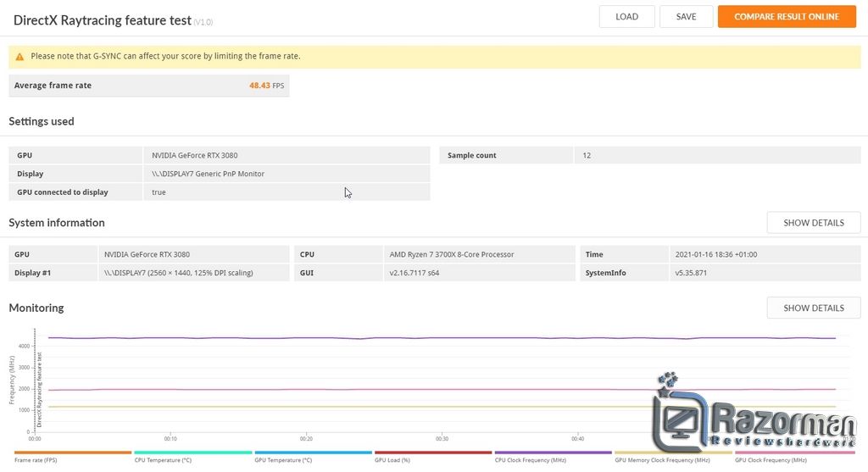868x472 pixels.
Task: Select the Sample count value 12
Action: tap(587, 155)
